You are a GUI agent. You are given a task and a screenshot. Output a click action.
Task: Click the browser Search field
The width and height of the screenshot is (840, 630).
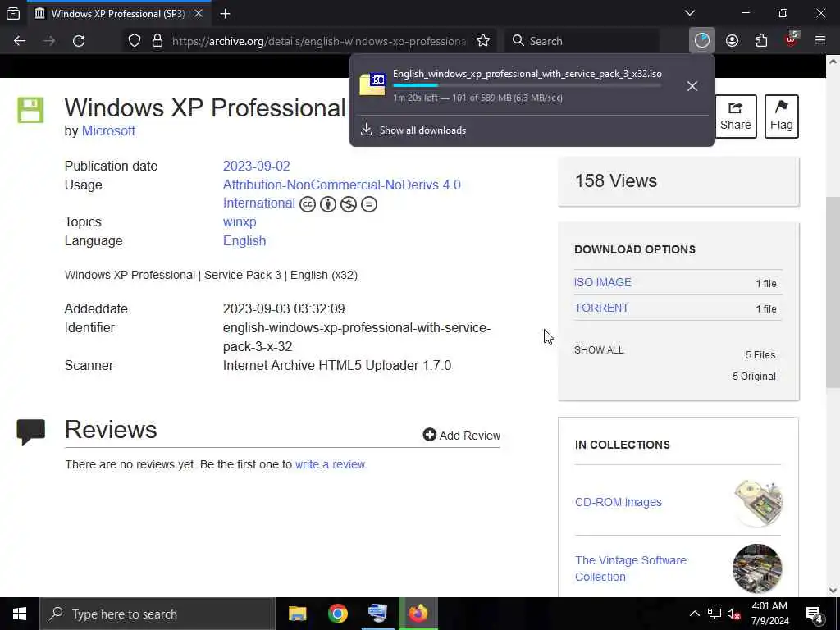coord(582,41)
